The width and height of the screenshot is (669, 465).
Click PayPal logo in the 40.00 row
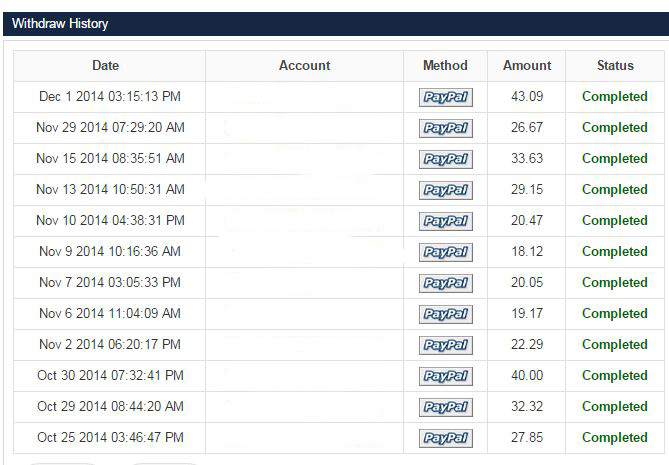pyautogui.click(x=445, y=376)
